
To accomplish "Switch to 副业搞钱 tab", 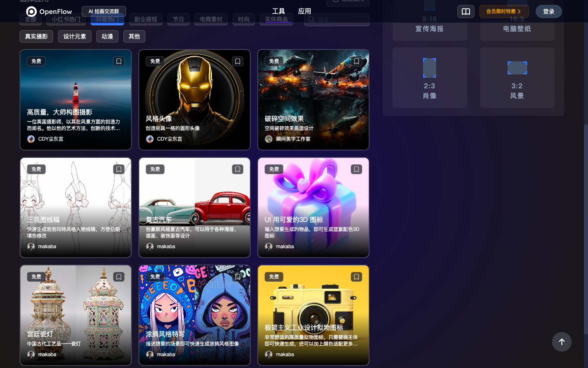I will (x=146, y=19).
